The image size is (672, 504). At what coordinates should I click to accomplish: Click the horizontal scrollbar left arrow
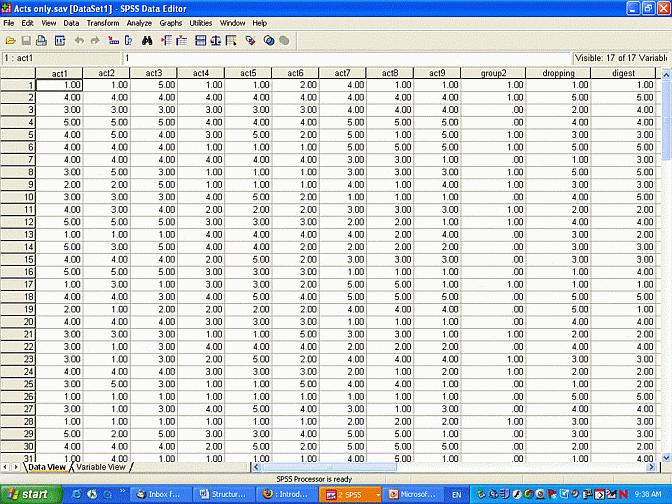(256, 467)
